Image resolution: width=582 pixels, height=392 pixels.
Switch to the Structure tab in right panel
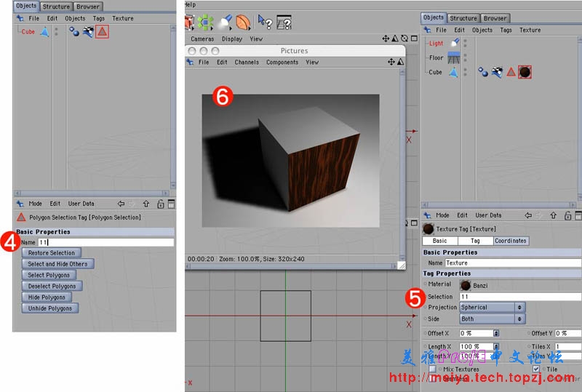pos(463,18)
